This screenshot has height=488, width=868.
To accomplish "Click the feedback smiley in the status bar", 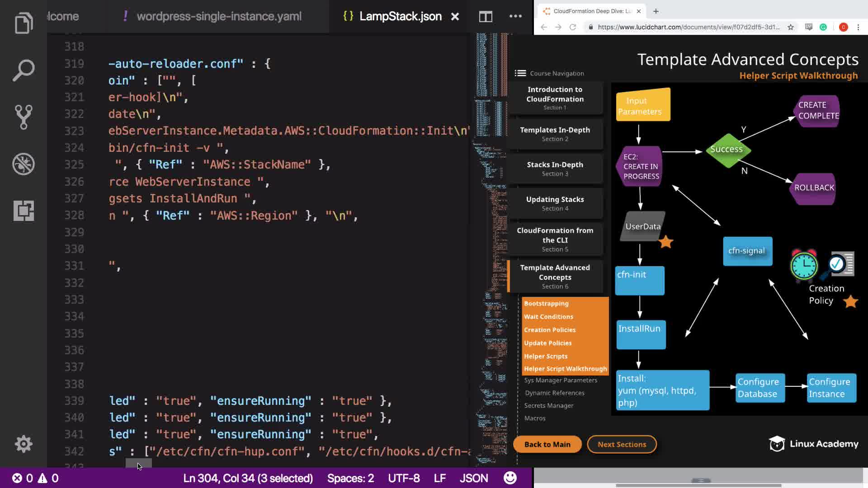I will (510, 478).
